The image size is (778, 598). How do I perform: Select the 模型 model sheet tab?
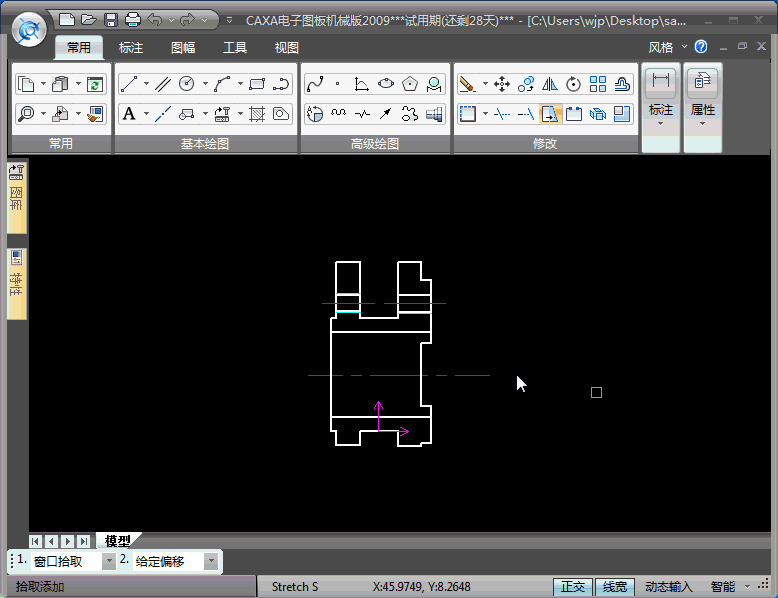click(117, 541)
